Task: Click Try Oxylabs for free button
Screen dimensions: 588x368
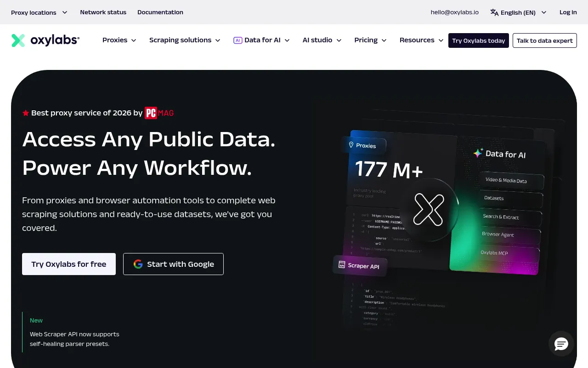Action: (69, 264)
